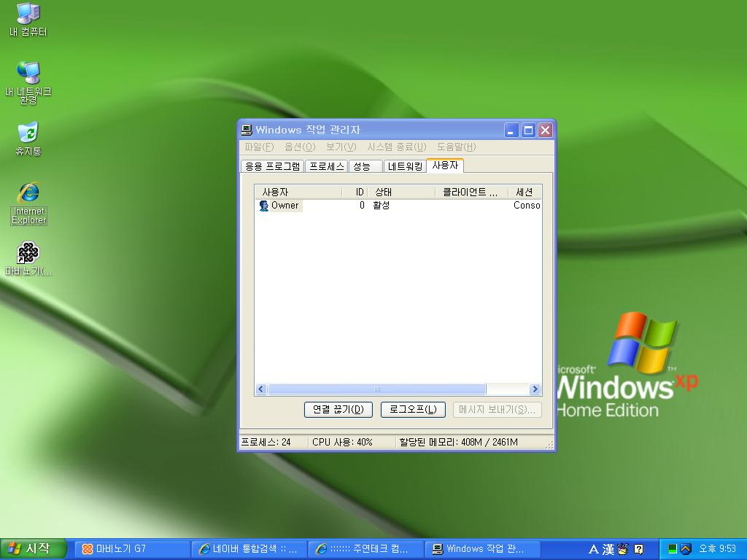Click the right scroll arrow of user list
The image size is (747, 560).
(535, 389)
